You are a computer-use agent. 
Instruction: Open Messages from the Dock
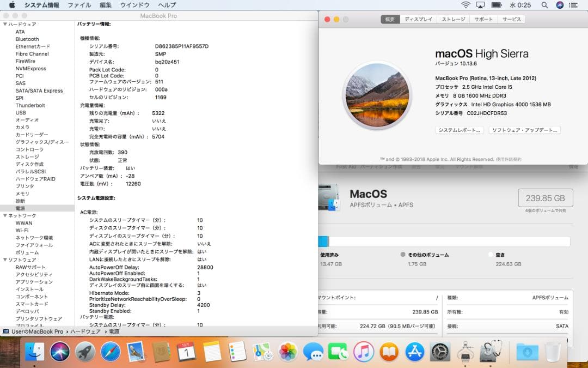click(x=314, y=353)
